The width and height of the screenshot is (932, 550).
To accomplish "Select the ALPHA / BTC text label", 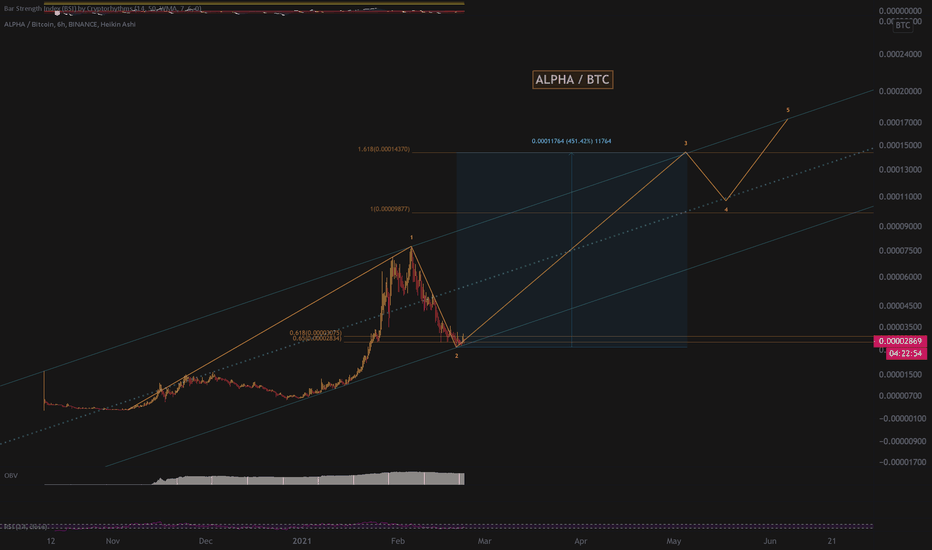I will [572, 80].
